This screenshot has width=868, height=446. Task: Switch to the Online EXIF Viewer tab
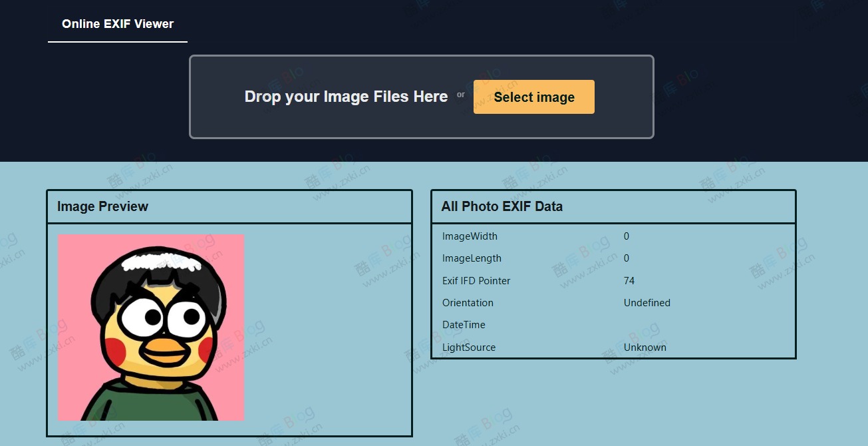(117, 23)
